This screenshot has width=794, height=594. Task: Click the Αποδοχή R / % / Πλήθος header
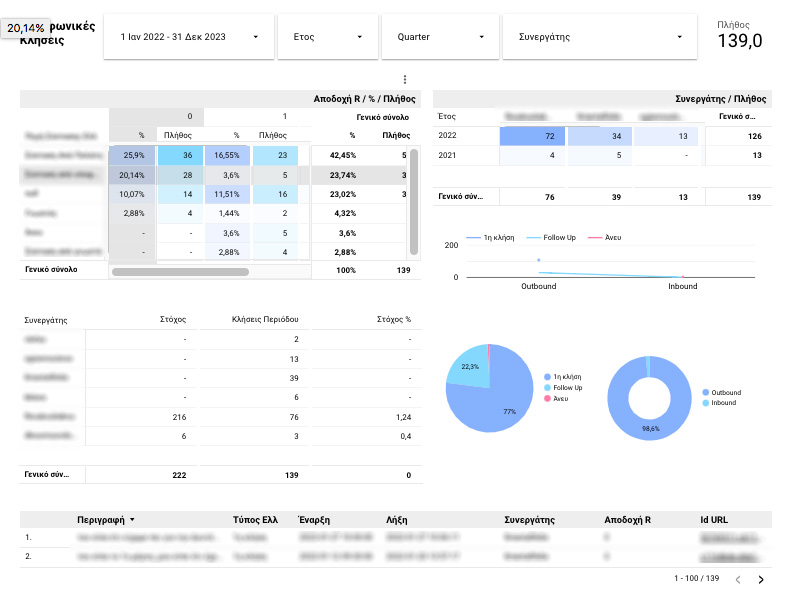click(364, 99)
